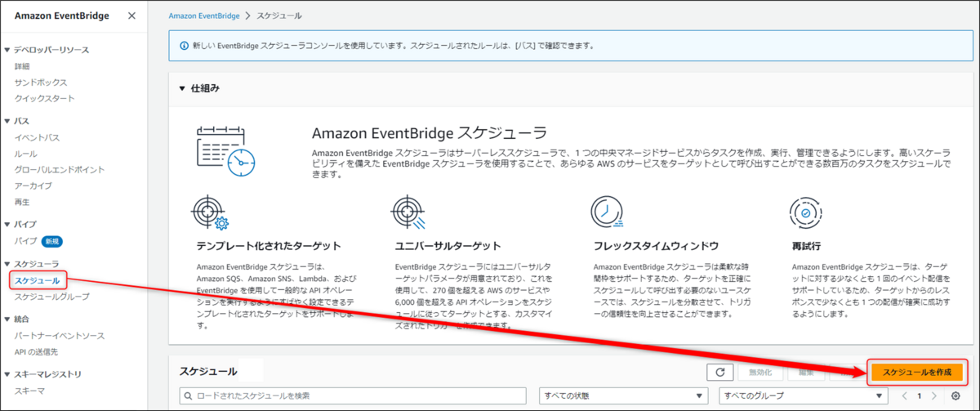The width and height of the screenshot is (980, 411).
Task: Click the ユニバーサルターゲット heading
Action: tap(448, 246)
